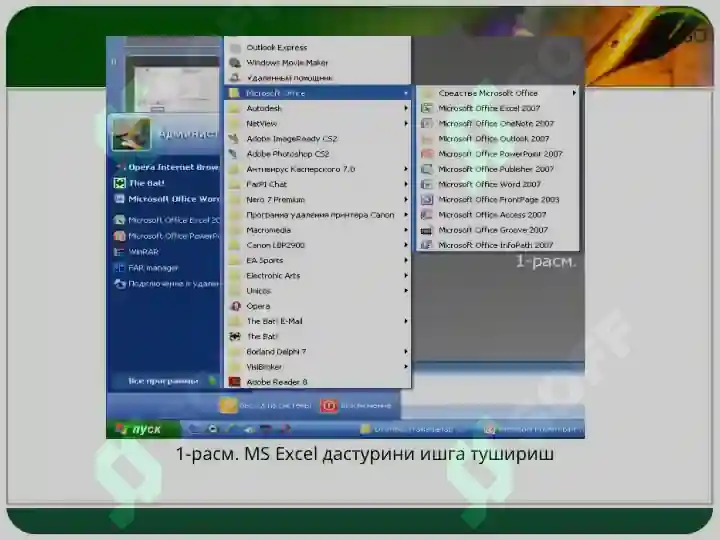Click the Adobe Reader 8 icon
Image resolution: width=720 pixels, height=540 pixels.
coord(235,382)
